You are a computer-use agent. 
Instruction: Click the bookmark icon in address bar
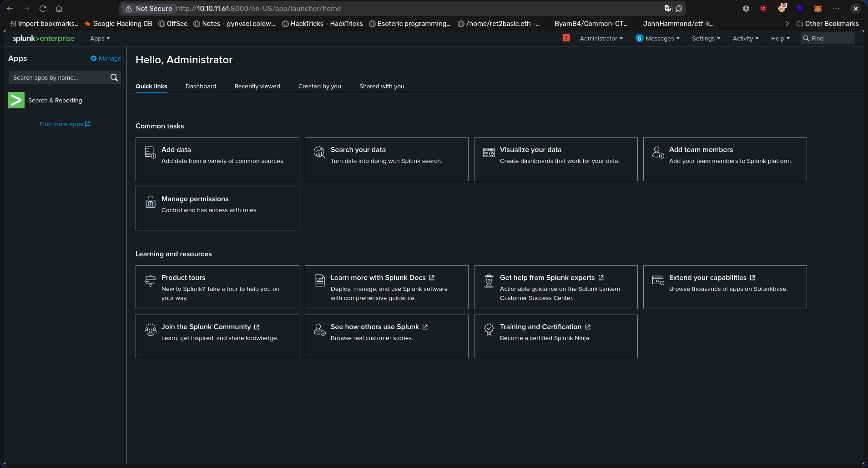[679, 9]
